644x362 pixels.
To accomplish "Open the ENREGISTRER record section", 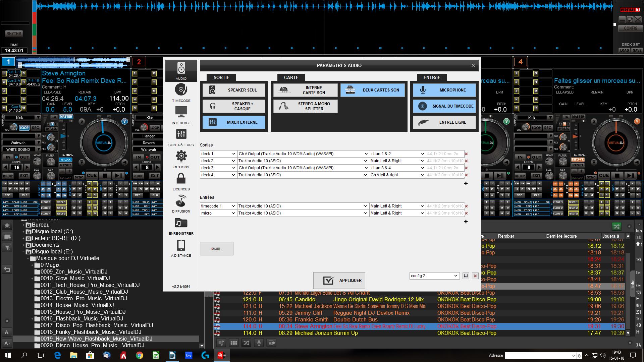I will (181, 226).
